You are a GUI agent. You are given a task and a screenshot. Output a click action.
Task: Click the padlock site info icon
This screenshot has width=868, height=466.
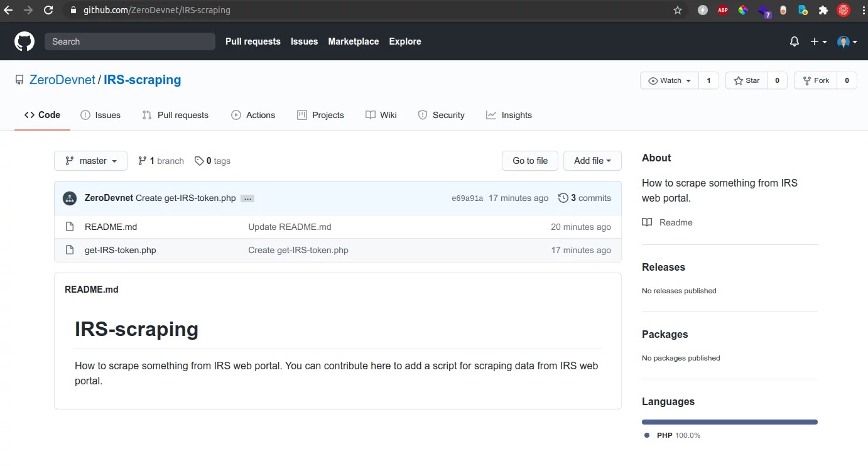pyautogui.click(x=73, y=10)
